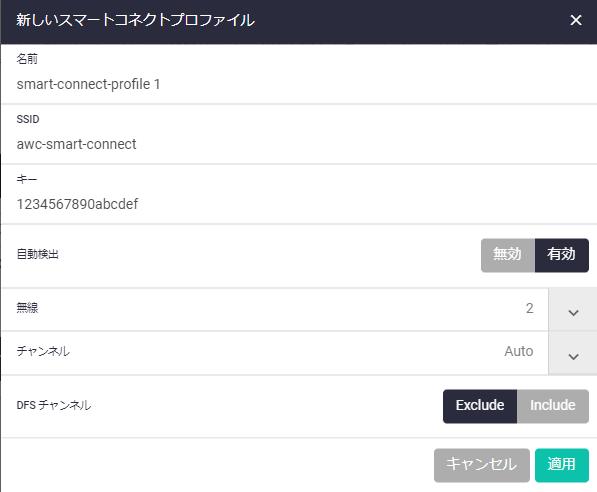Screen dimensions: 597x492
Task: Click the 自動検出 row label
Action: [x=38, y=254]
